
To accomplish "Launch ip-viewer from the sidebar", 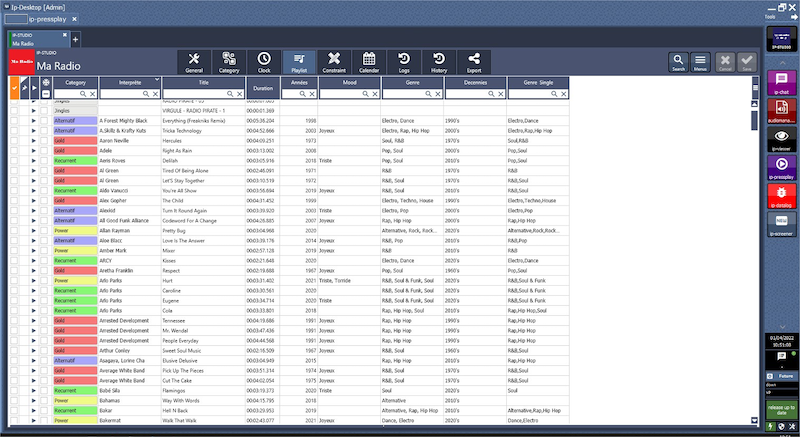I will coord(782,139).
